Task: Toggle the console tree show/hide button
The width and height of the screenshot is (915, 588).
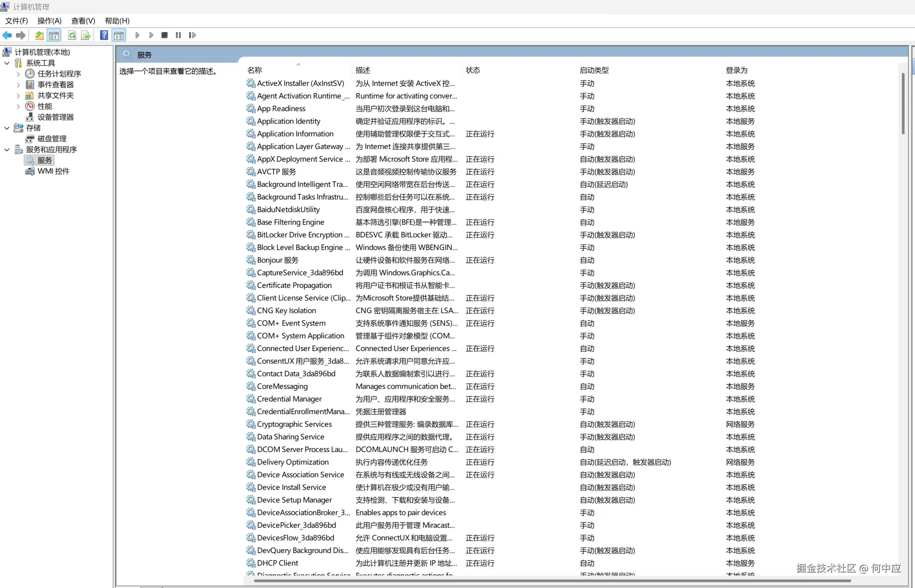Action: [x=54, y=35]
